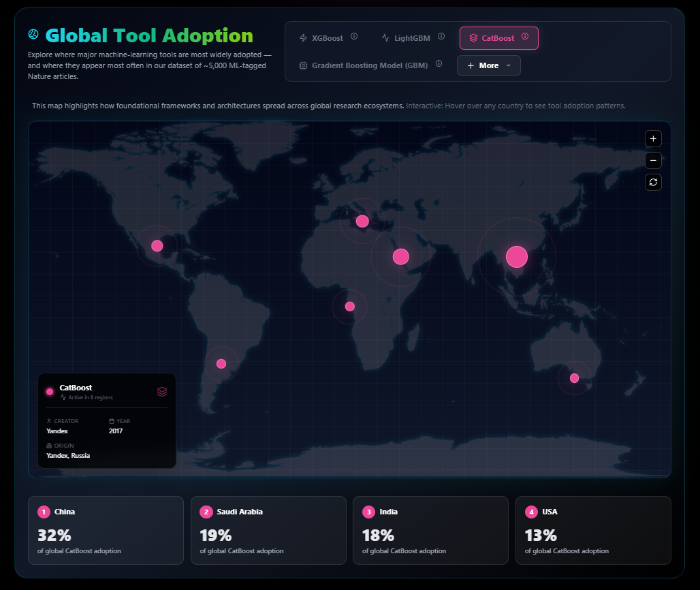The image size is (700, 590).
Task: Zoom in using the plus map control
Action: click(x=653, y=138)
